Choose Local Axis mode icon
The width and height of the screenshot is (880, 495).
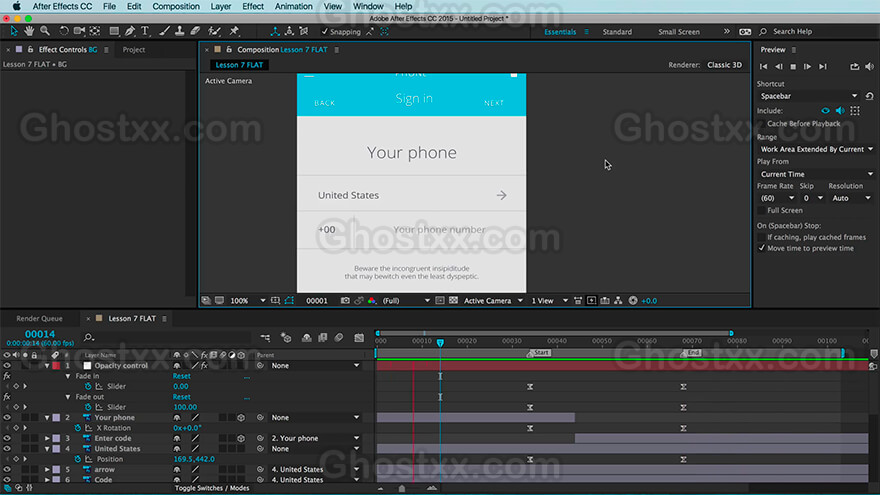(x=275, y=31)
